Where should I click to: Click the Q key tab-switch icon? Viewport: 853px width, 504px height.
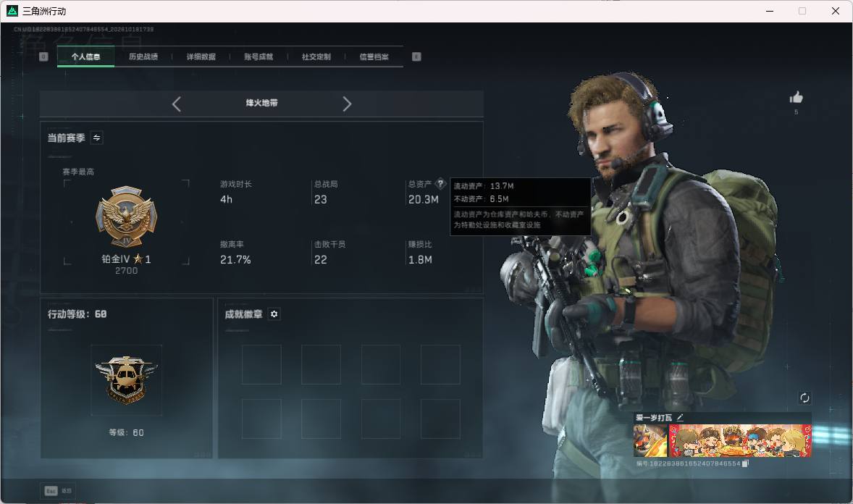click(x=44, y=56)
